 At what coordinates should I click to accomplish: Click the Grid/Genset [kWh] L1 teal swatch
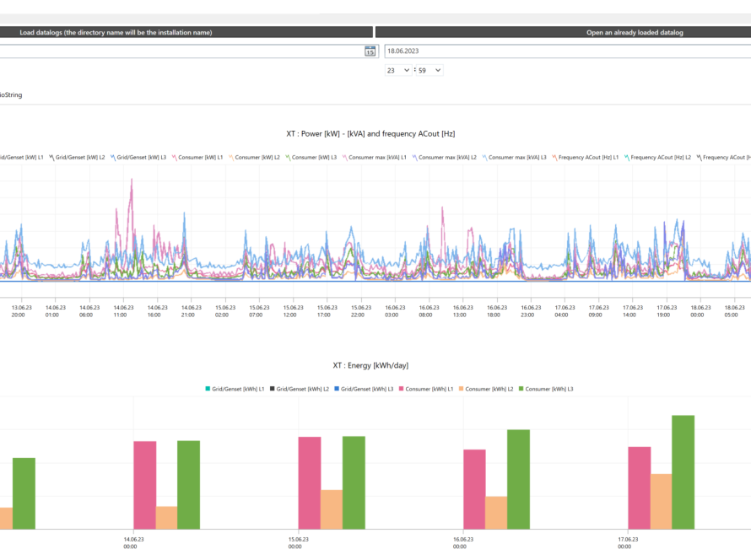point(208,389)
